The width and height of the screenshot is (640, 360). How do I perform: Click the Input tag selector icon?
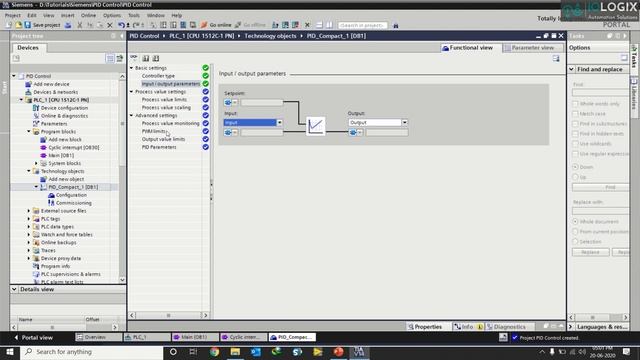228,132
